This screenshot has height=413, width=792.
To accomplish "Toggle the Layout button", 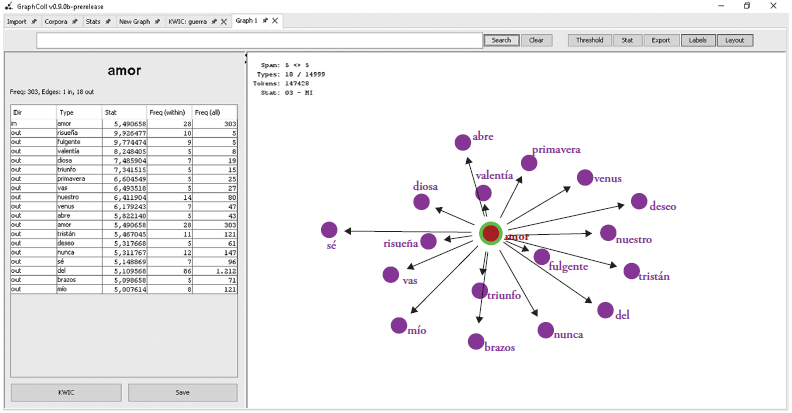I will (735, 41).
